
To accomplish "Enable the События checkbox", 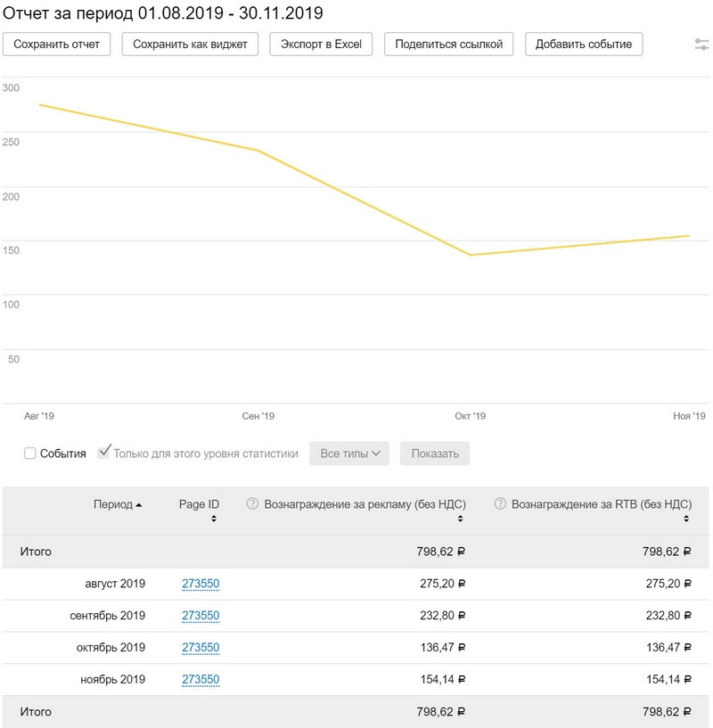I will pos(30,454).
